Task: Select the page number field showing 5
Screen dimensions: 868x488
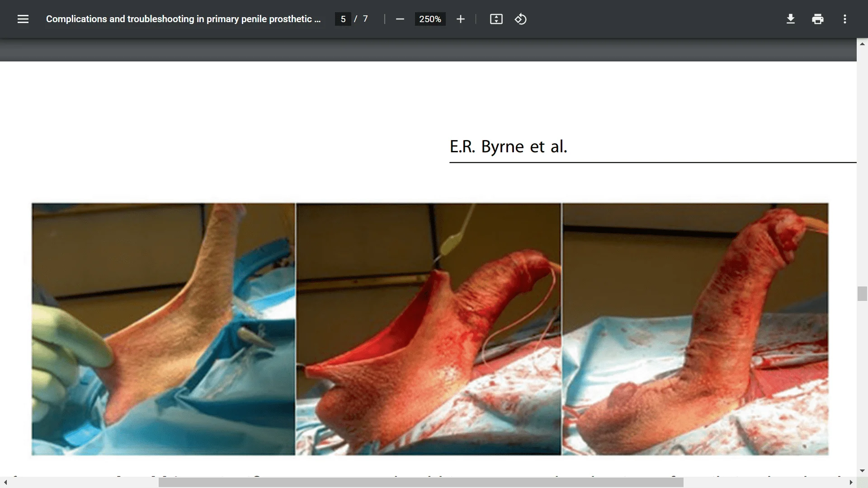Action: (343, 19)
